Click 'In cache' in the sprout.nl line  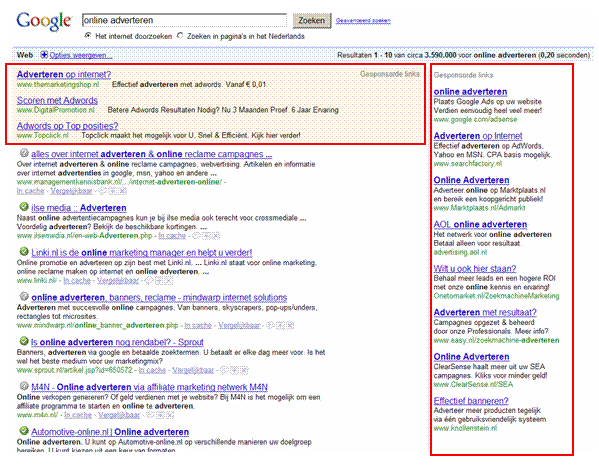pos(152,370)
